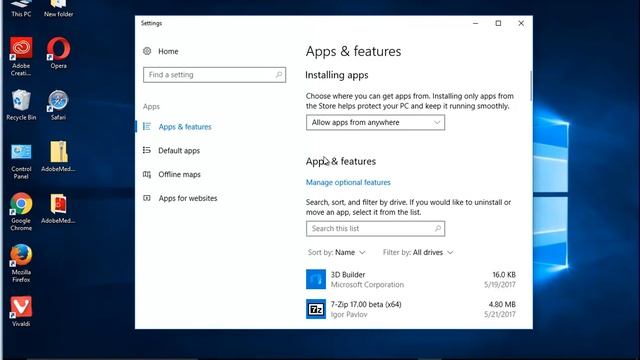Viewport: 640px width, 360px height.
Task: Focus the Search this list field
Action: point(376,229)
